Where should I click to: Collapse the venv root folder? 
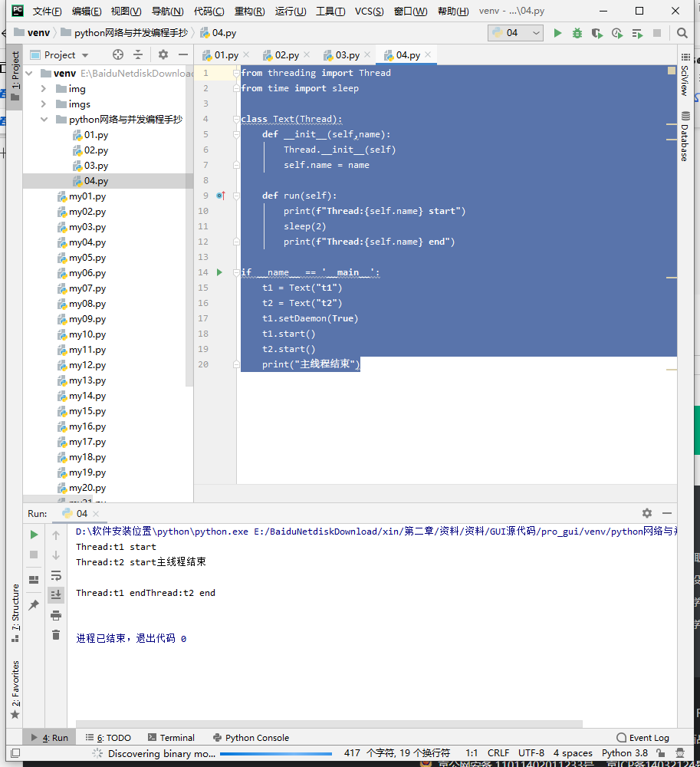[29, 74]
